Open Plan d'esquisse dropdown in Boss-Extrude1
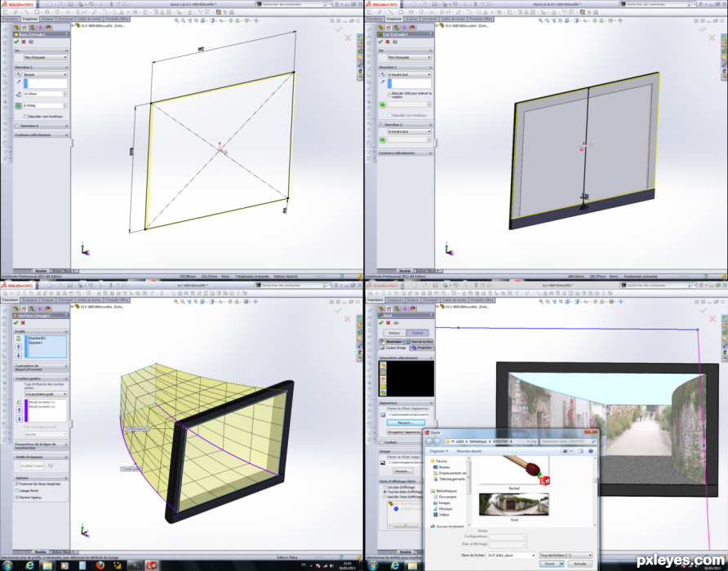 tap(46, 57)
